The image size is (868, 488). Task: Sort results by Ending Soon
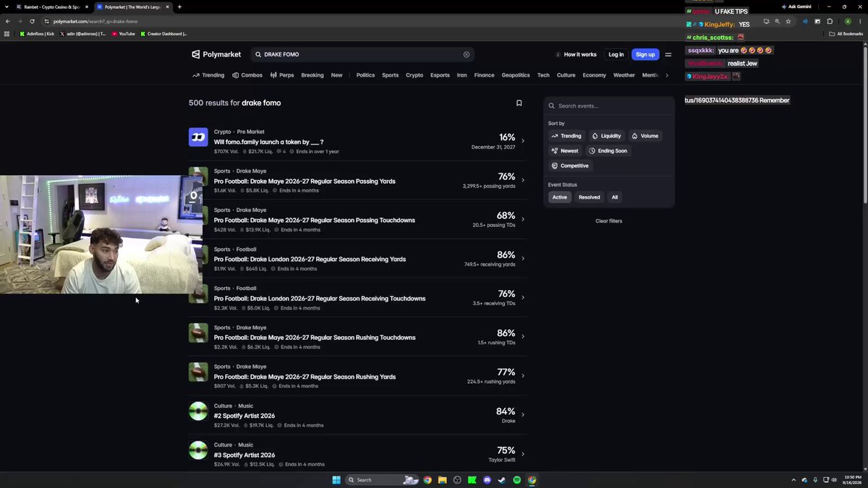(608, 151)
